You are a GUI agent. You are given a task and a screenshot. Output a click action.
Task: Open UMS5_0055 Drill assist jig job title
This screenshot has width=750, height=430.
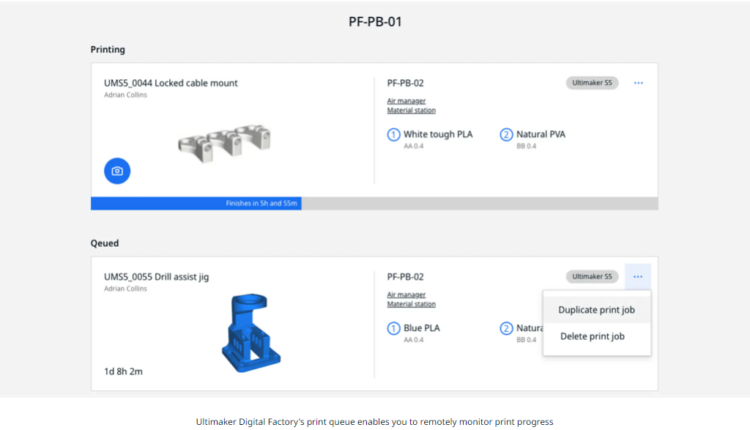coord(157,276)
